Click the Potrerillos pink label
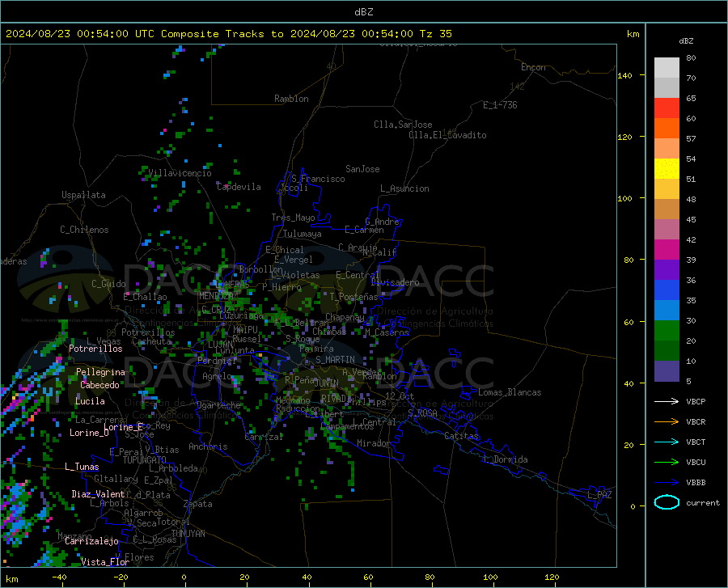 95,349
